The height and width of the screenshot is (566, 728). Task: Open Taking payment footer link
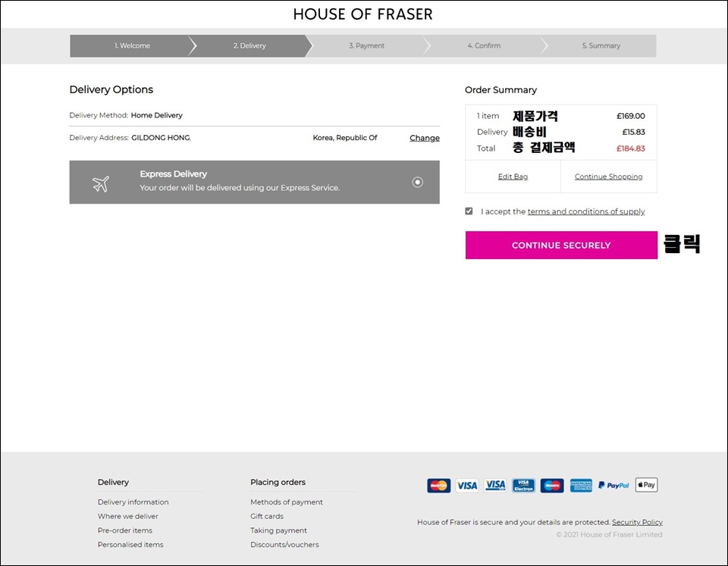[278, 530]
